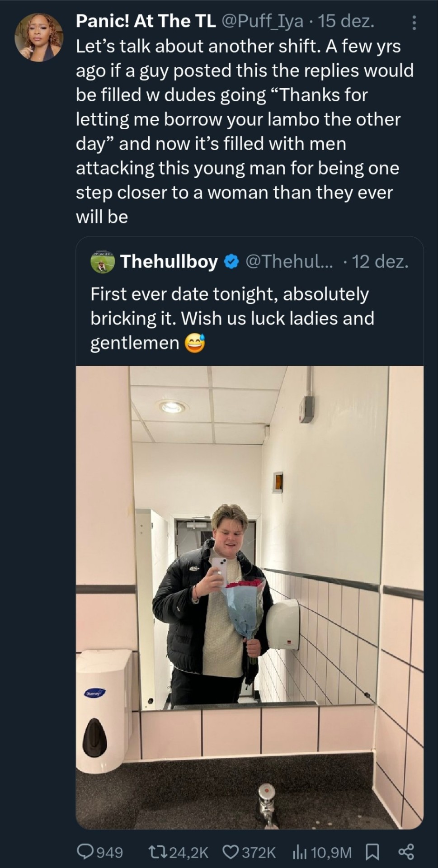Viewport: 438px width, 868px height.
Task: Open Thehullboy's display name in quoted tweet
Action: pos(169,262)
